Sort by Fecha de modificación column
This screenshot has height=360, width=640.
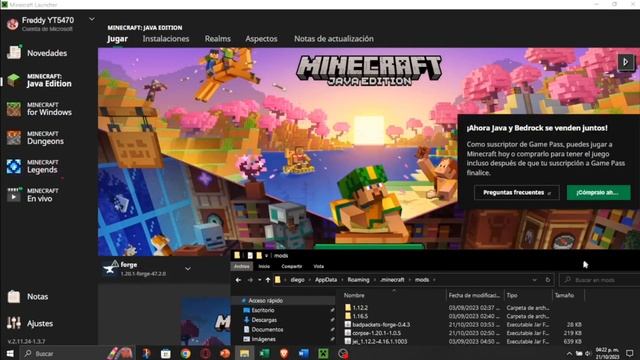[473, 296]
